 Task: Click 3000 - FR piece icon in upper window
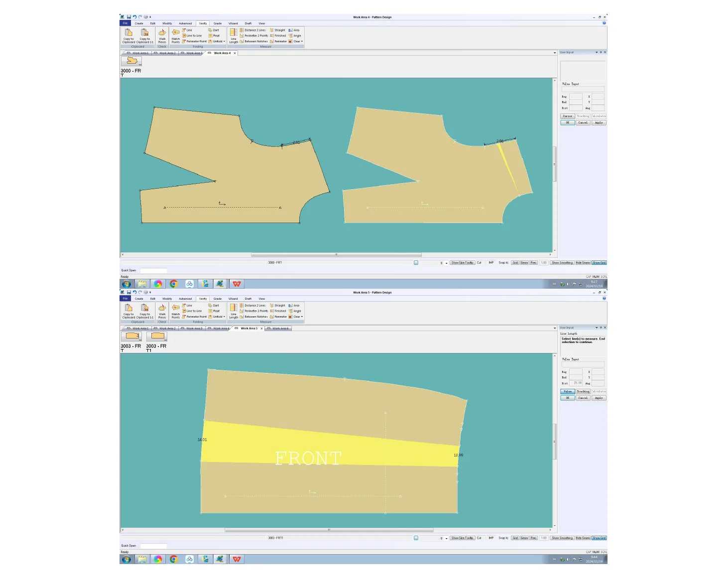tap(131, 61)
